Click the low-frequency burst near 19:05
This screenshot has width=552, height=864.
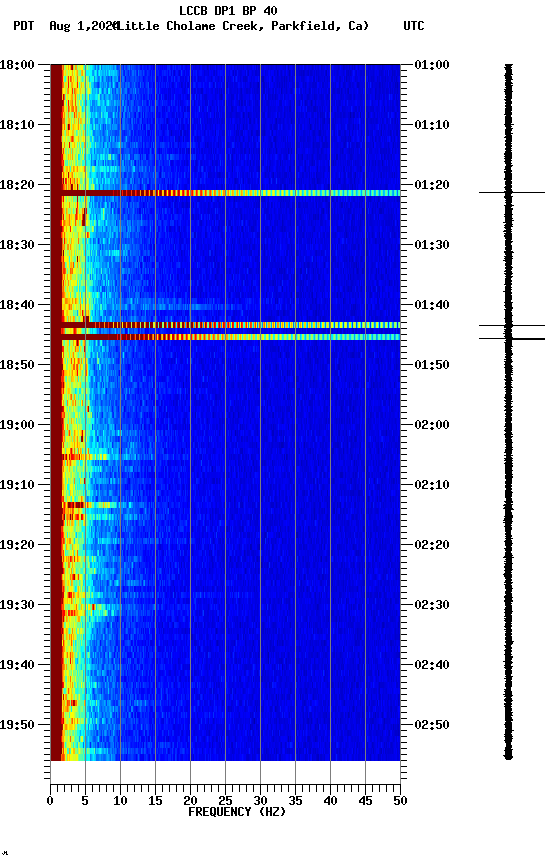point(85,457)
